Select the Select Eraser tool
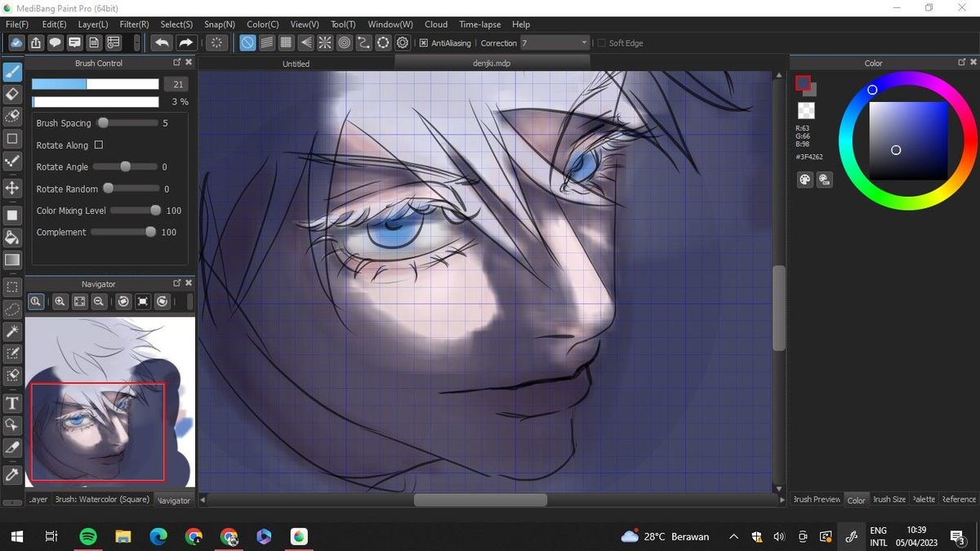980x551 pixels. coord(12,375)
